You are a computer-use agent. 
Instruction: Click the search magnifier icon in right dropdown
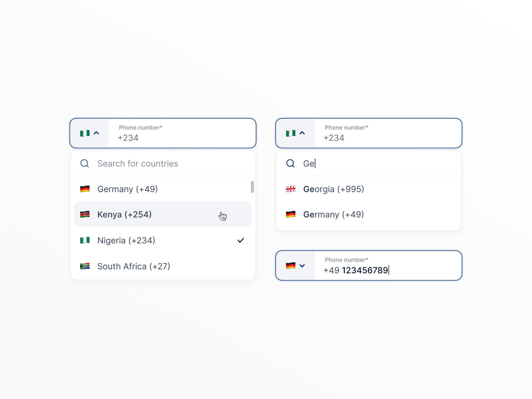click(x=291, y=164)
